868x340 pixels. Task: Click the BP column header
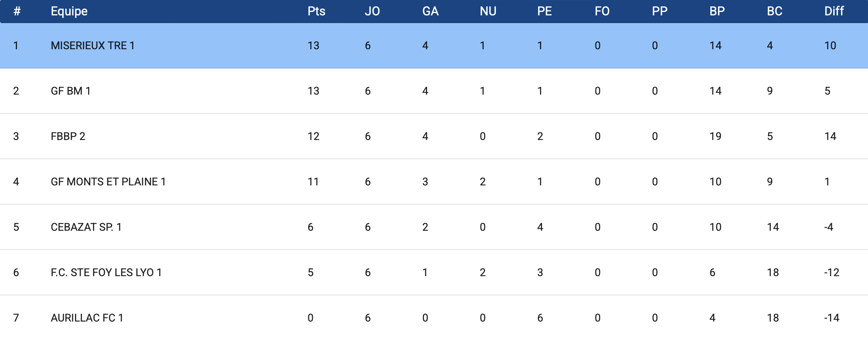[717, 11]
